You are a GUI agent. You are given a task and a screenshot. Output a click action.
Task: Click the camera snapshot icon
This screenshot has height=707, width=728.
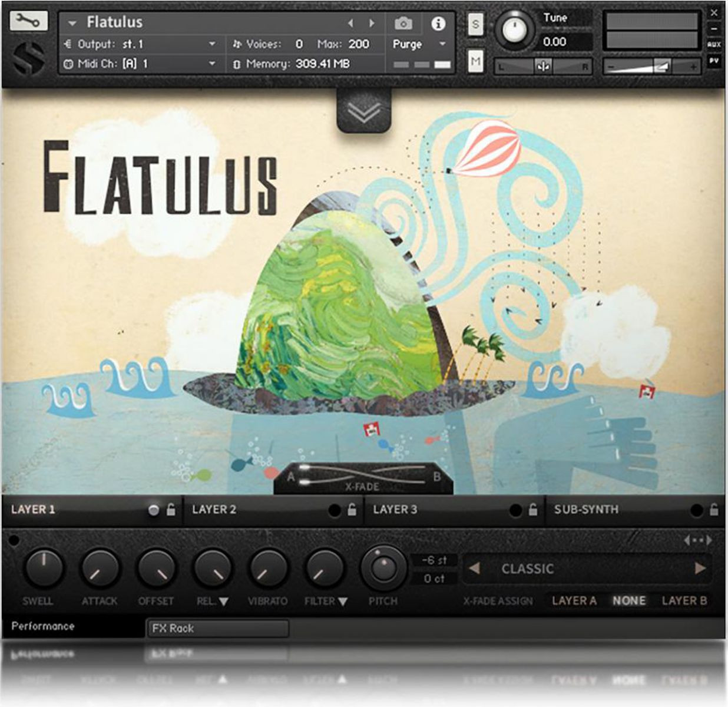pos(403,24)
